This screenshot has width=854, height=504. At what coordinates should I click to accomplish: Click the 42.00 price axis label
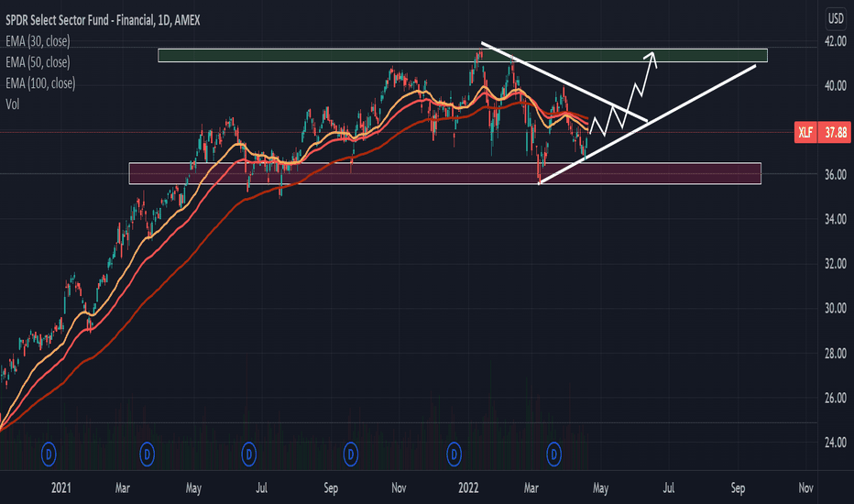tap(836, 41)
